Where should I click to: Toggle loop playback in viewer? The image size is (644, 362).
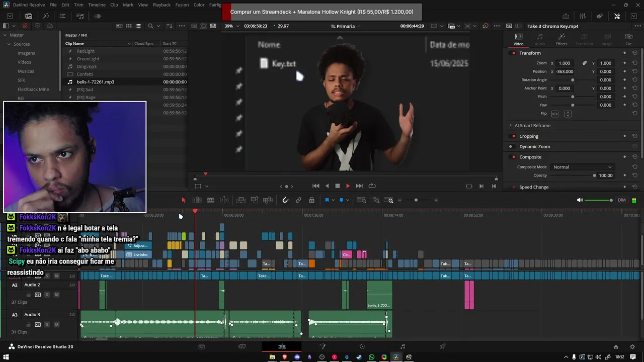[372, 186]
